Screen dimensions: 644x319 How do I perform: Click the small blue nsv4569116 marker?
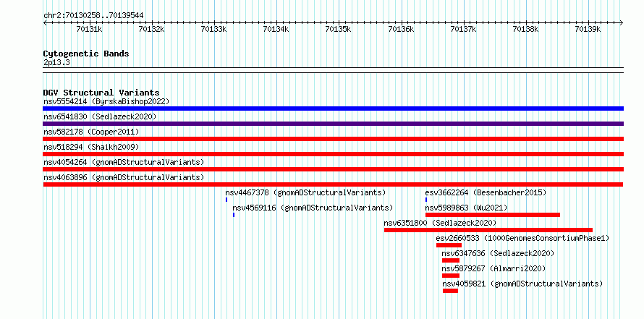pos(234,215)
